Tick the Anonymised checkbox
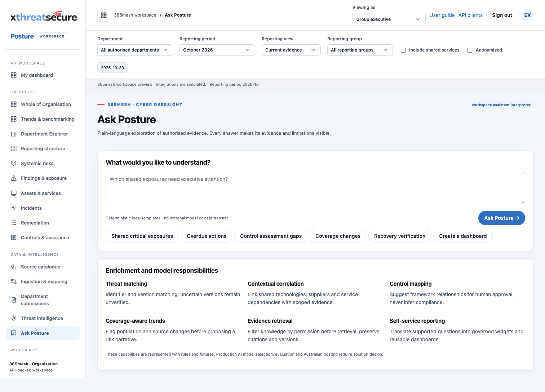 click(470, 50)
